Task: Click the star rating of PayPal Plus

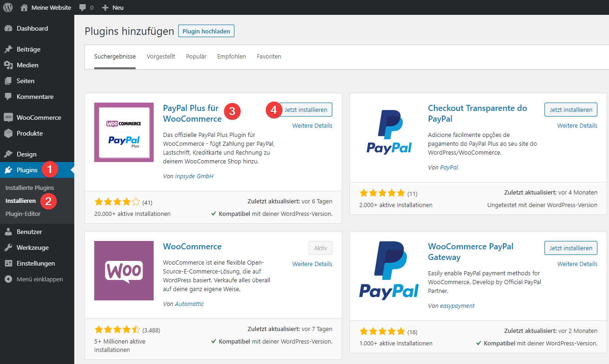Action: click(117, 202)
